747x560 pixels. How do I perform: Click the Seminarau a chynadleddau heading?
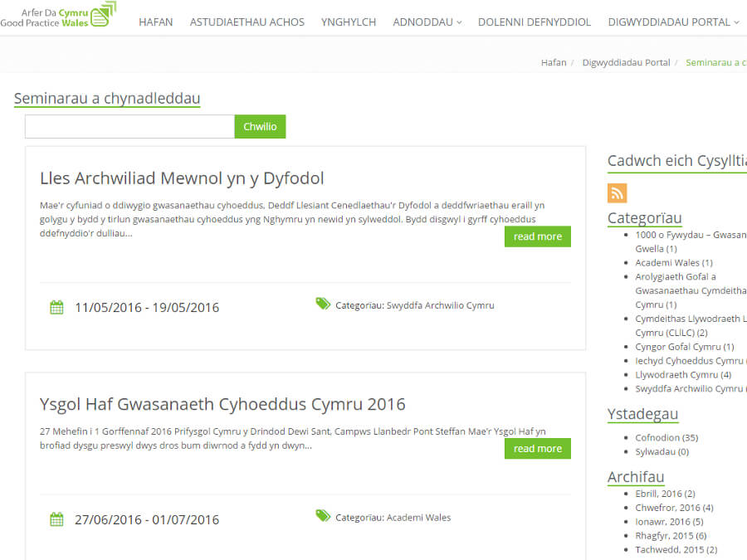coord(107,99)
